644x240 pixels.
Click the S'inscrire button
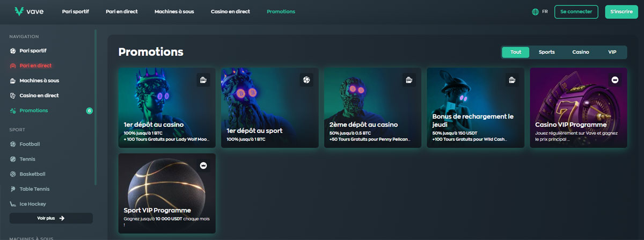click(621, 12)
